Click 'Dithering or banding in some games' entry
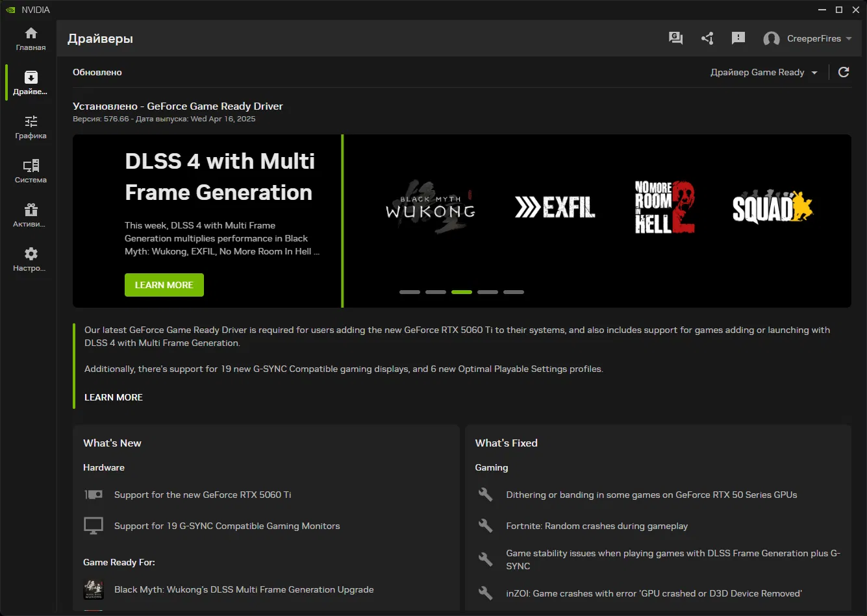The height and width of the screenshot is (616, 867). [651, 495]
